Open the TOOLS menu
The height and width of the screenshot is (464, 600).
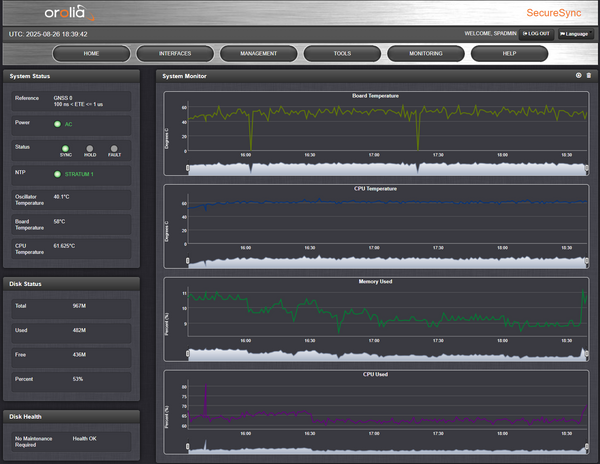pyautogui.click(x=342, y=54)
